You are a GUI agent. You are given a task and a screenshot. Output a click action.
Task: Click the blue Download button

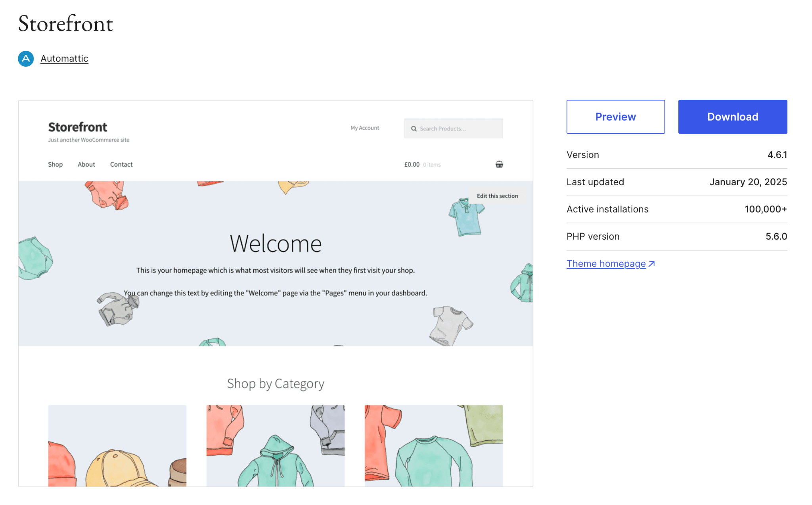(732, 117)
